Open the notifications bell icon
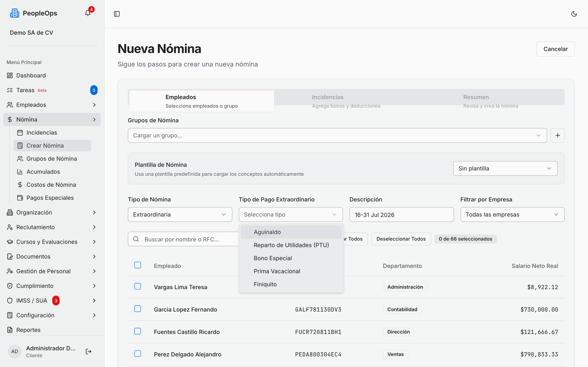The width and height of the screenshot is (588, 367). click(x=88, y=13)
